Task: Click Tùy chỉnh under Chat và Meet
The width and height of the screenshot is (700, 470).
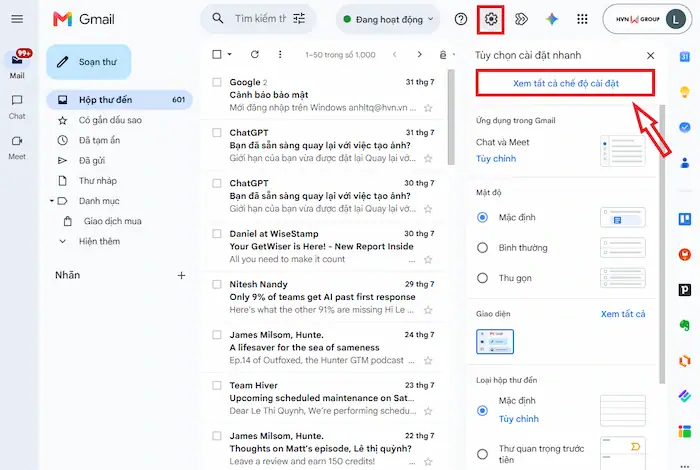Action: (x=496, y=159)
